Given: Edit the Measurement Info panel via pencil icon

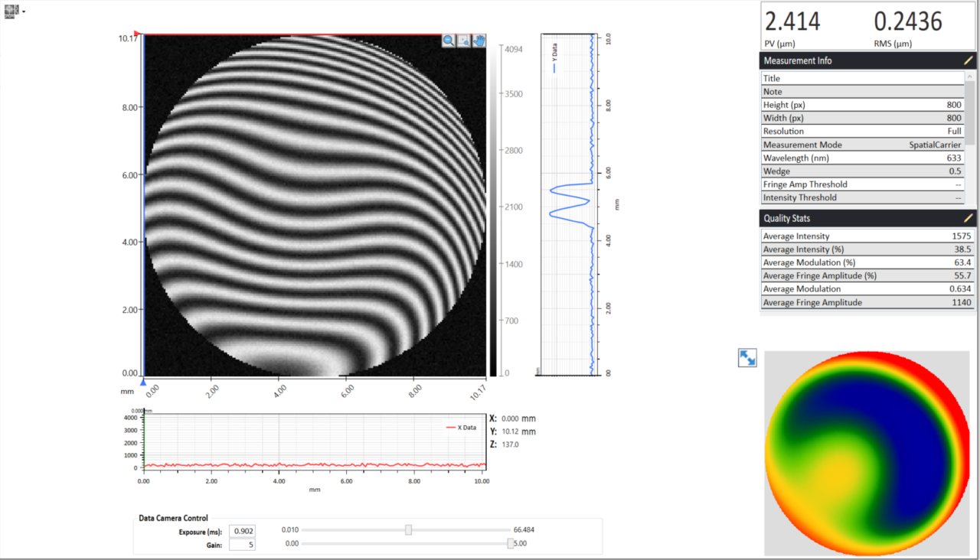Looking at the screenshot, I should [x=968, y=60].
